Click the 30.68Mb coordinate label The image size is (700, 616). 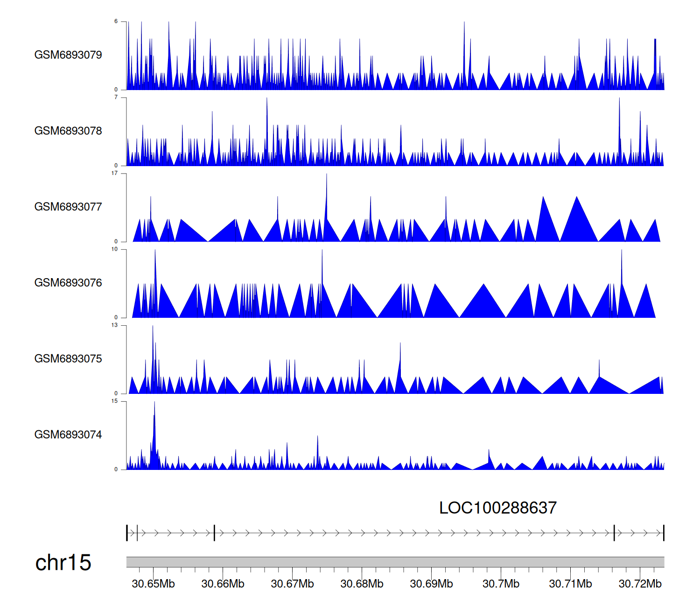click(362, 584)
